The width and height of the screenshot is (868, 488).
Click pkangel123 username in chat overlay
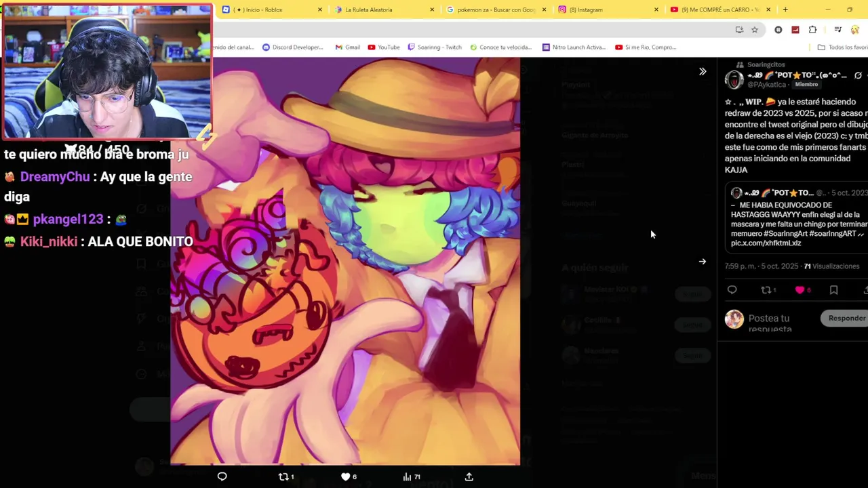68,220
